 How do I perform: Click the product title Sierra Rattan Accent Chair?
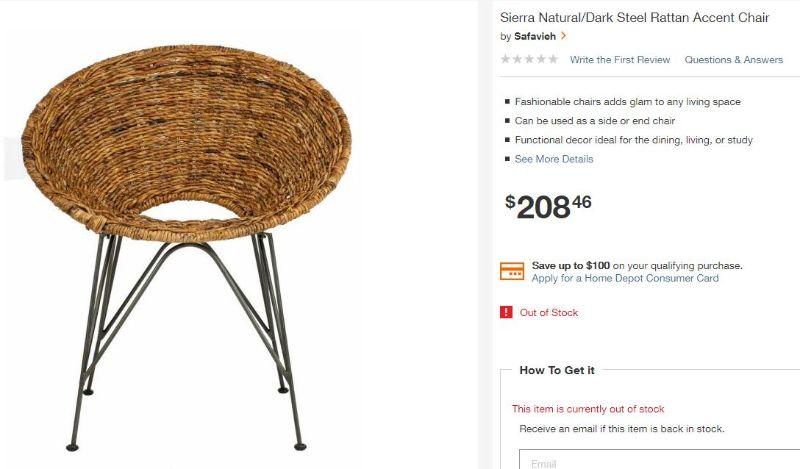click(x=634, y=18)
